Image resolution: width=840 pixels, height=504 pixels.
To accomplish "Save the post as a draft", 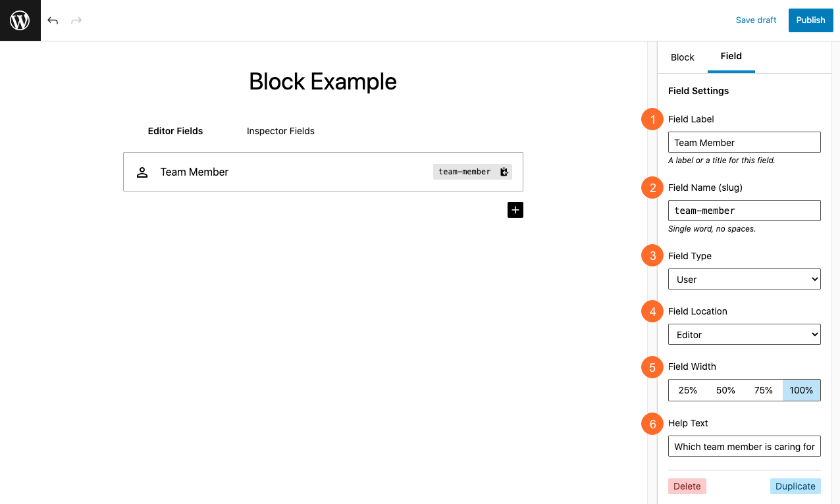I will click(756, 20).
